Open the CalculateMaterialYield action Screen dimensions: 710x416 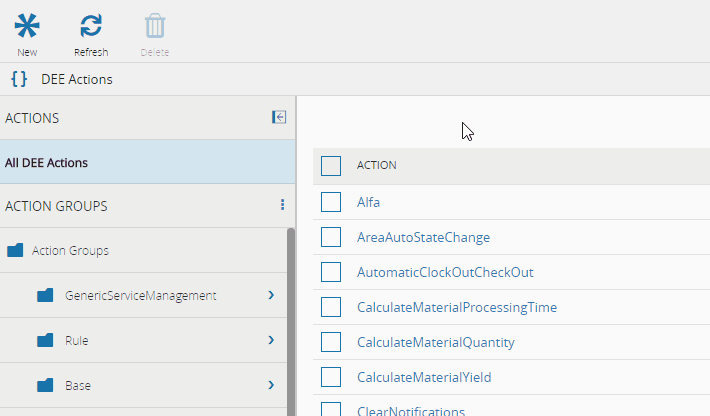pyautogui.click(x=424, y=377)
